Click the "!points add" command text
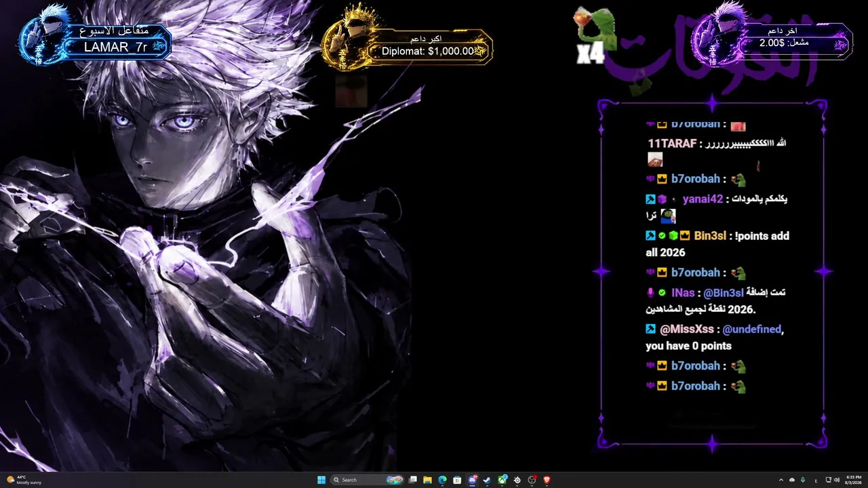The width and height of the screenshot is (868, 488). click(x=762, y=236)
